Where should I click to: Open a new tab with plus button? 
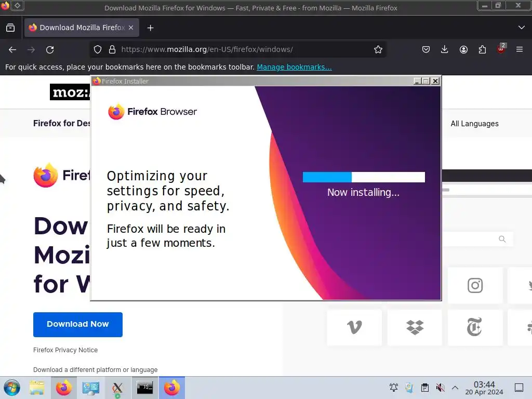coord(150,28)
